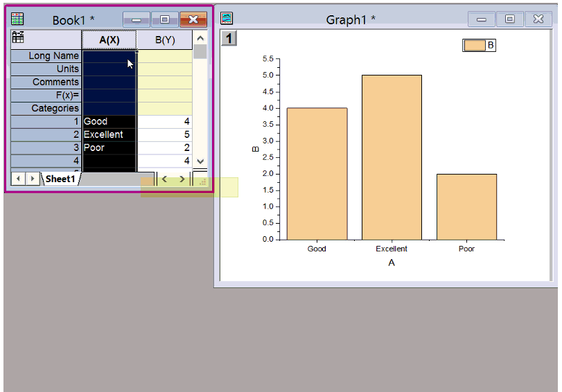The image size is (562, 392).
Task: Select column A(X) header
Action: (109, 39)
